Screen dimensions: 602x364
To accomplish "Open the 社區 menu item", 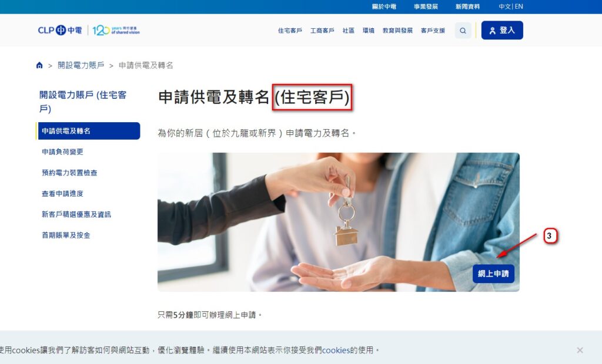I will click(348, 31).
